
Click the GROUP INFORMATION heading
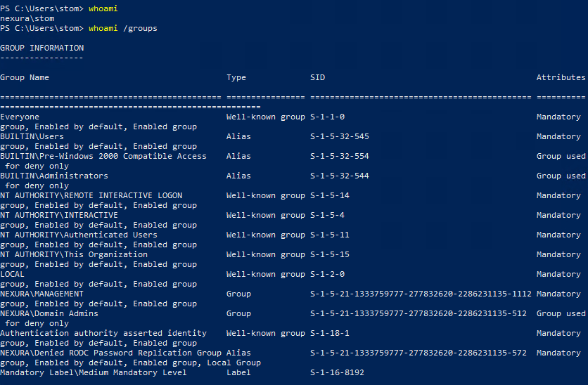[41, 48]
